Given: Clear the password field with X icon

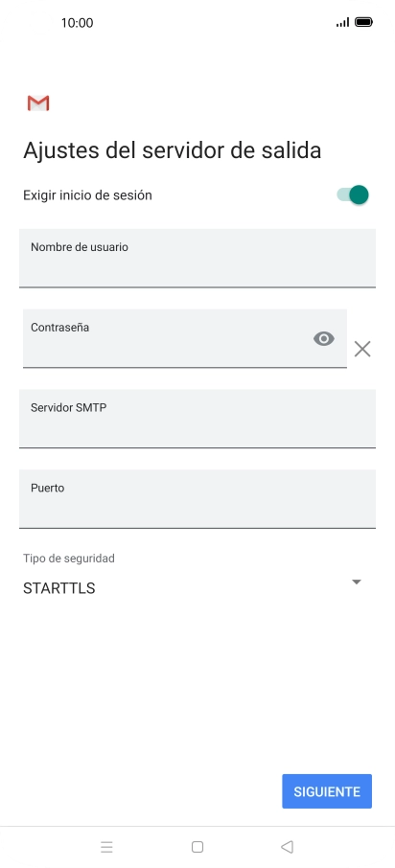Looking at the screenshot, I should (362, 349).
